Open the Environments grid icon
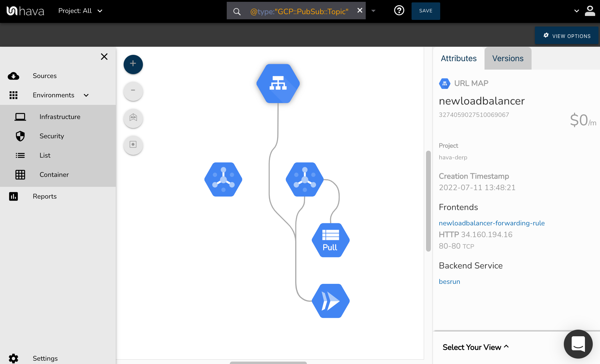Screen dimensions: 600x364 pos(14,95)
